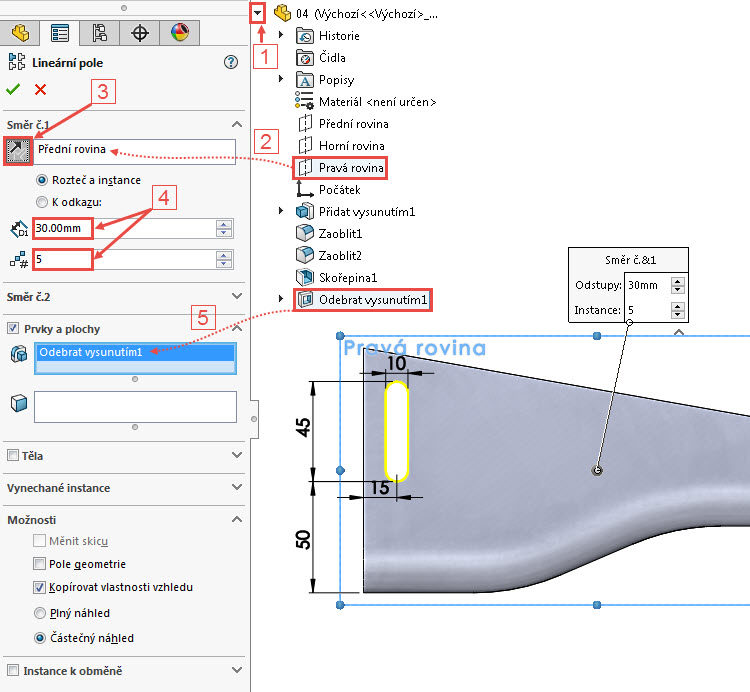Click the features to pattern icon
The image size is (750, 692).
pos(19,354)
